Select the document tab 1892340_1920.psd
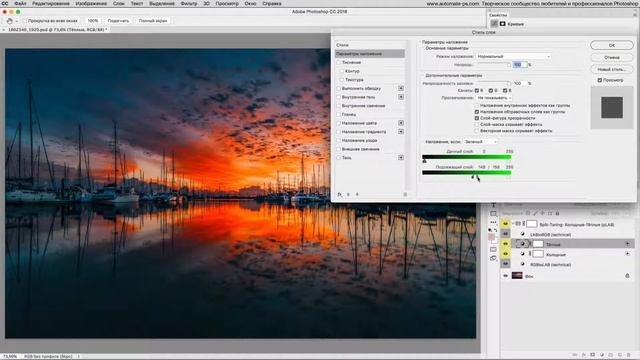Image resolution: width=640 pixels, height=360 pixels. (x=57, y=30)
